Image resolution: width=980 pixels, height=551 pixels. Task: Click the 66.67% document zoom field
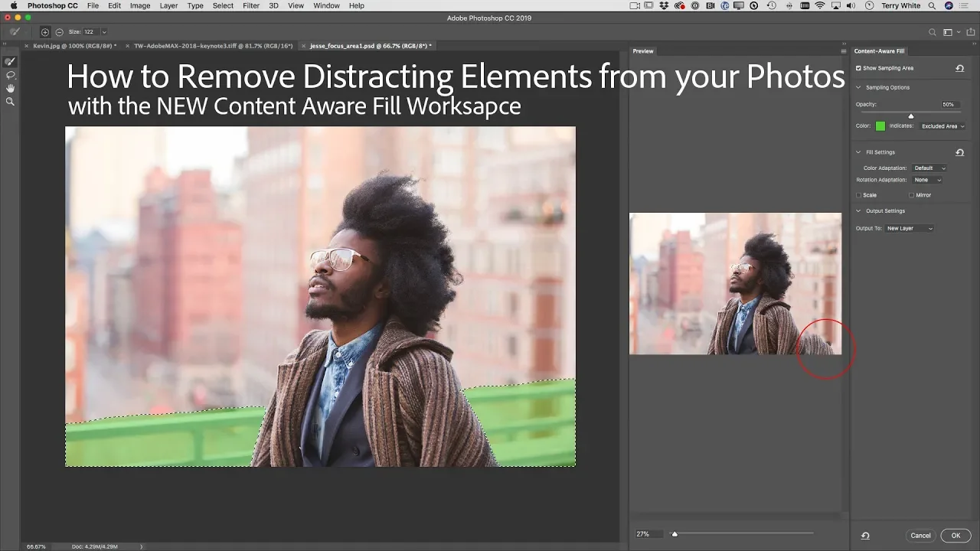click(x=36, y=546)
